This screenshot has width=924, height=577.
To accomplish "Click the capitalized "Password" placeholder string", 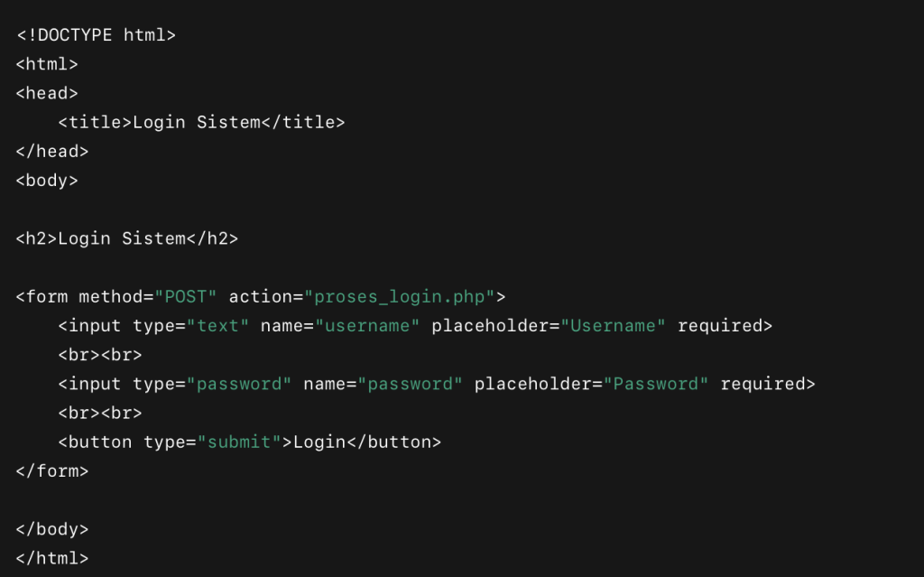I will coord(661,384).
